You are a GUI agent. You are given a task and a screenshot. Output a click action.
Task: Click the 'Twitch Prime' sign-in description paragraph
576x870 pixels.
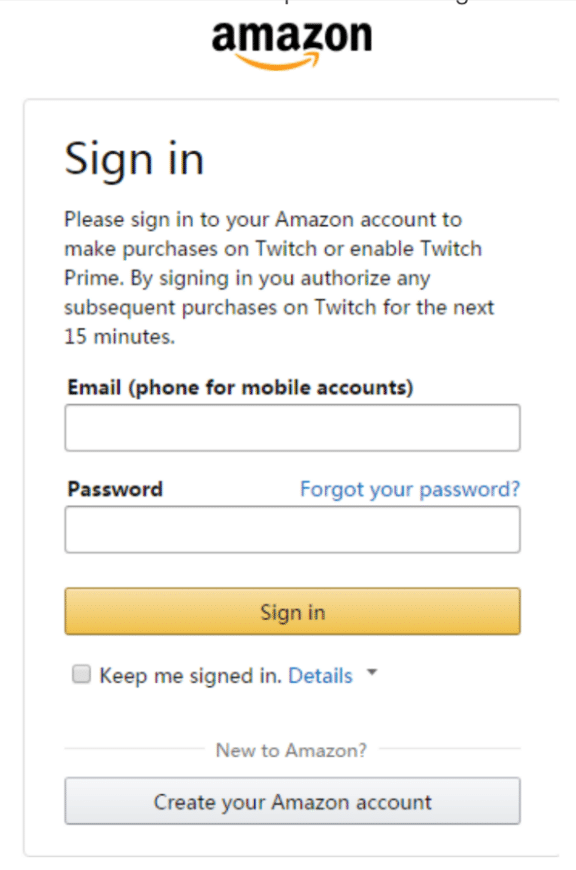[279, 278]
